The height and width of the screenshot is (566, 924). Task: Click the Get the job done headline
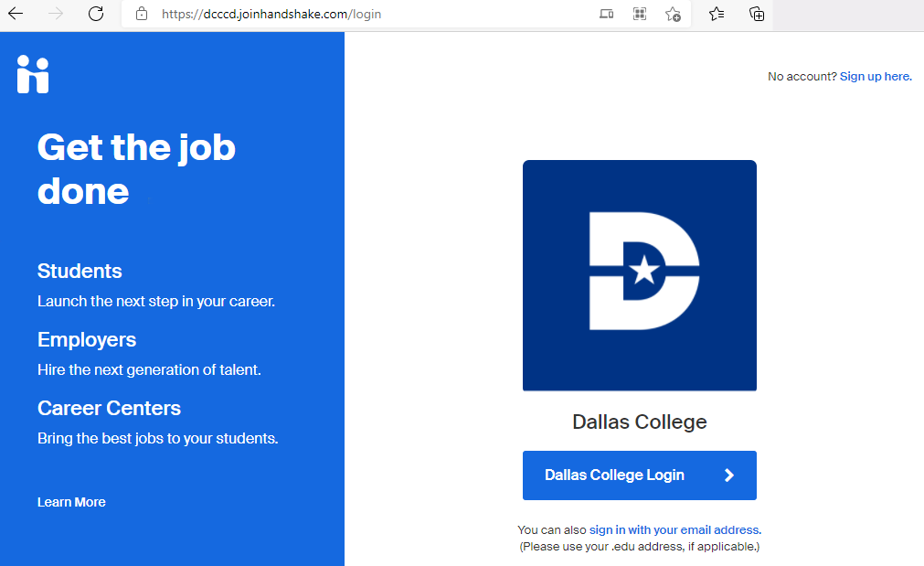(136, 169)
